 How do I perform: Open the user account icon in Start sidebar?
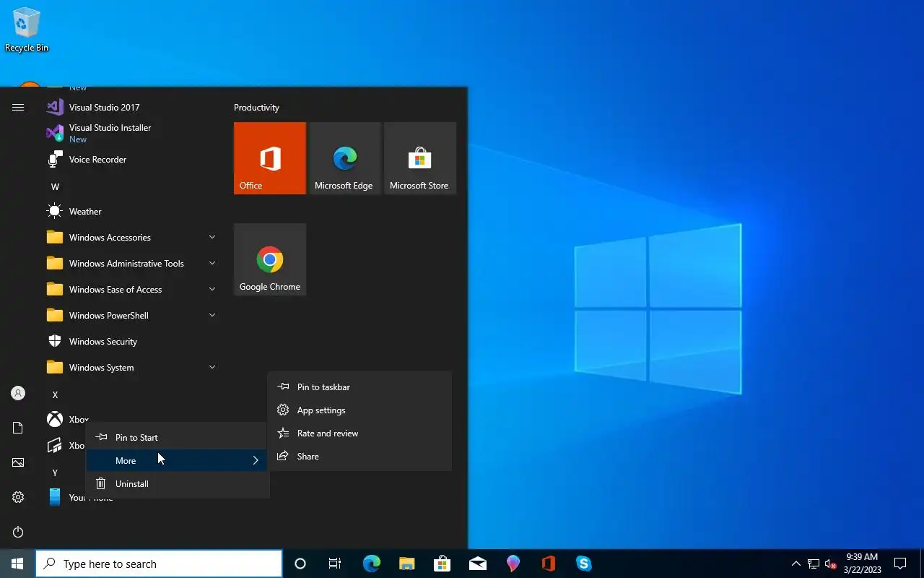[18, 393]
